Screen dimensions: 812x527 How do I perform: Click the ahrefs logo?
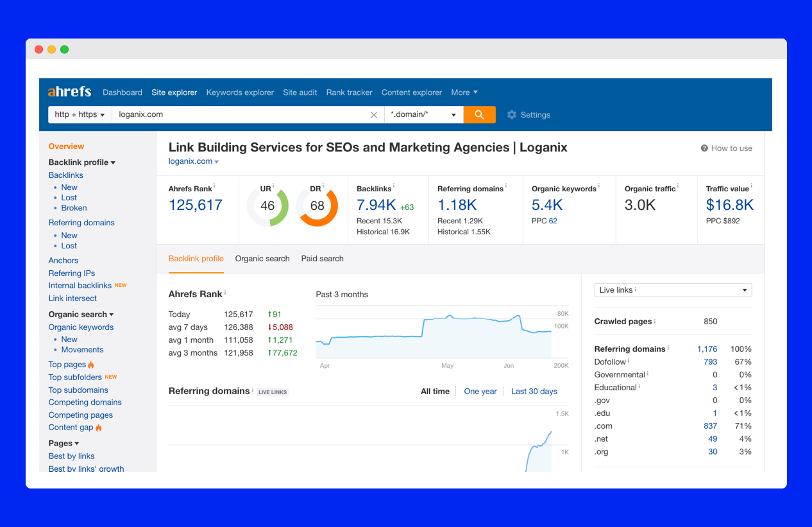tap(70, 92)
